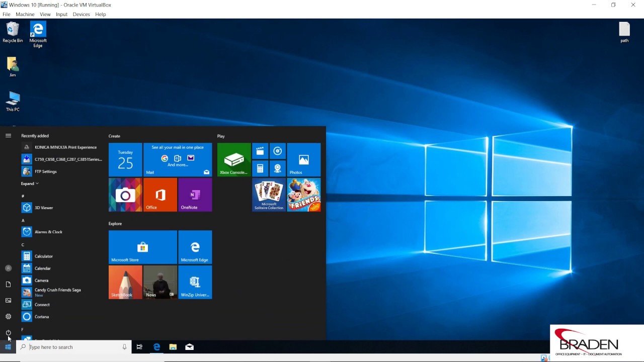Click the taskbar search box
This screenshot has height=362, width=644.
pos(74,347)
